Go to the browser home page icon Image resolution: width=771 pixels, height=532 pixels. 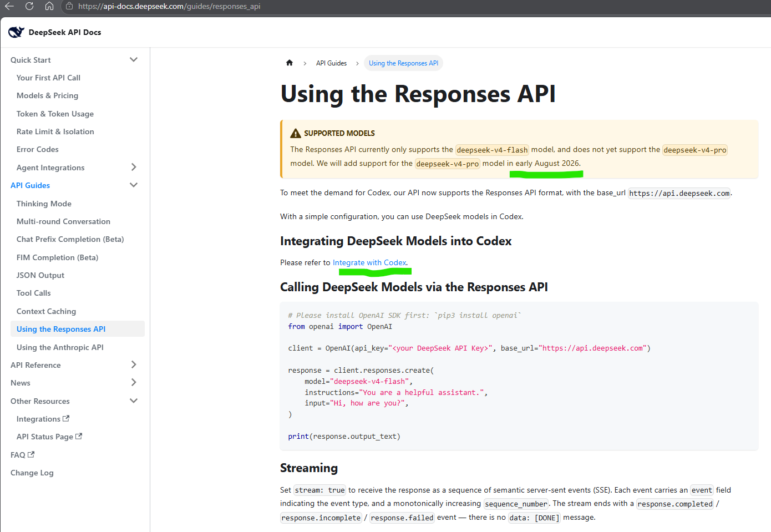(x=49, y=6)
